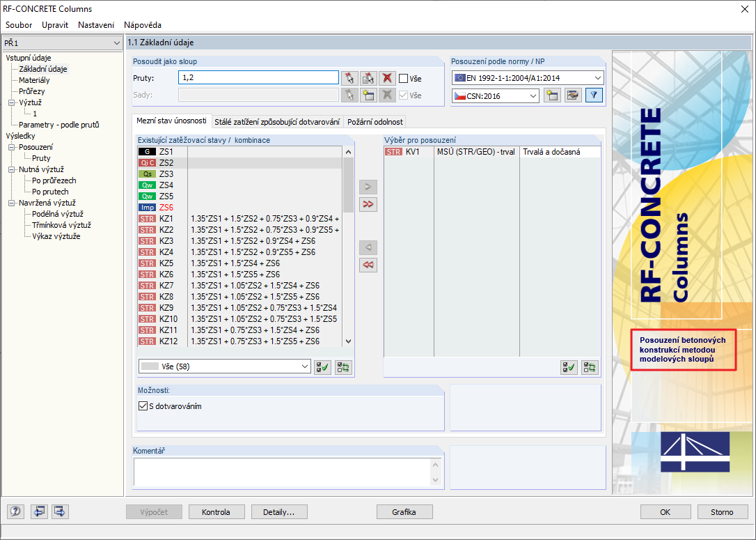Viewport: 756px width, 540px height.
Task: Click the Qs badge of ZS3
Action: click(x=147, y=174)
